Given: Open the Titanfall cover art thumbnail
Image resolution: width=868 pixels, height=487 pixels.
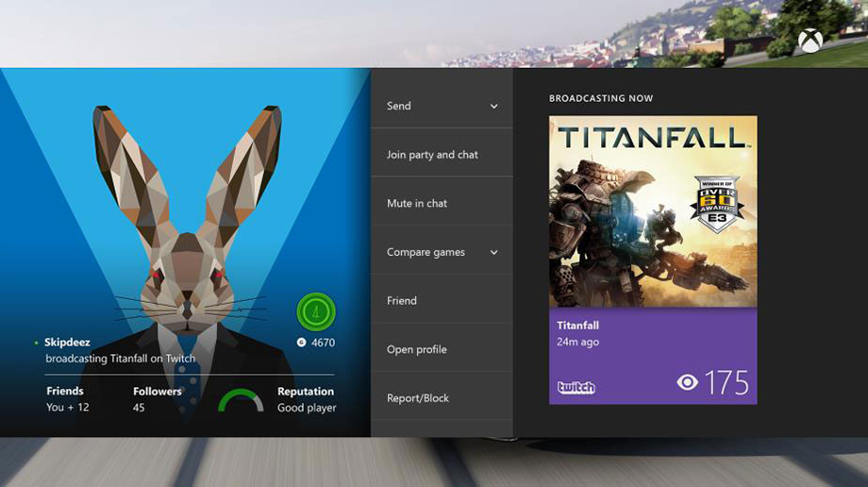Looking at the screenshot, I should 652,210.
